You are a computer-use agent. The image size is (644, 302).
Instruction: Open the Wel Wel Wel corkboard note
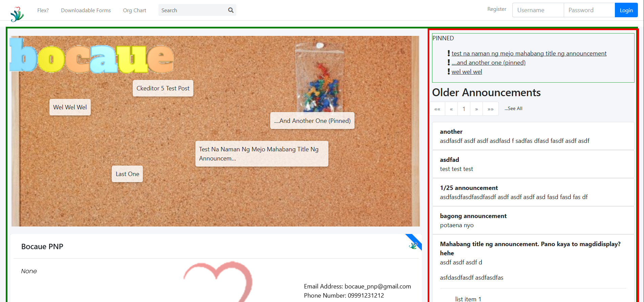coord(70,107)
